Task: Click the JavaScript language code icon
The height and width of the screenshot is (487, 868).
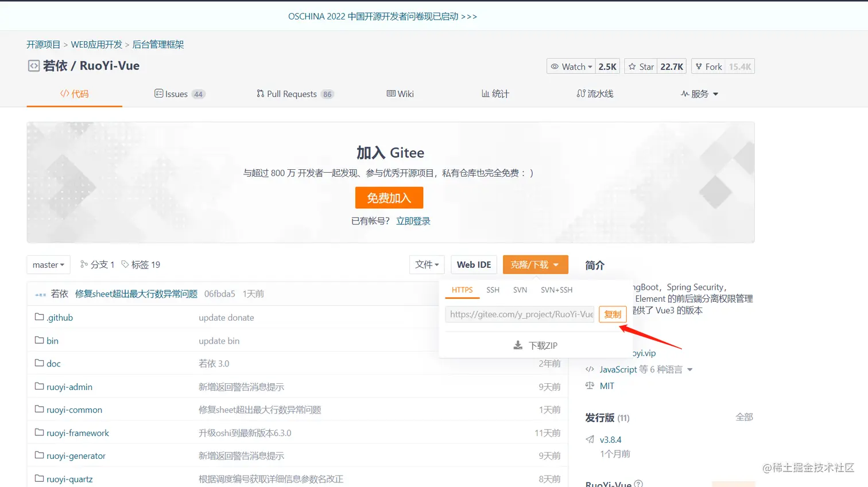Action: click(x=590, y=369)
